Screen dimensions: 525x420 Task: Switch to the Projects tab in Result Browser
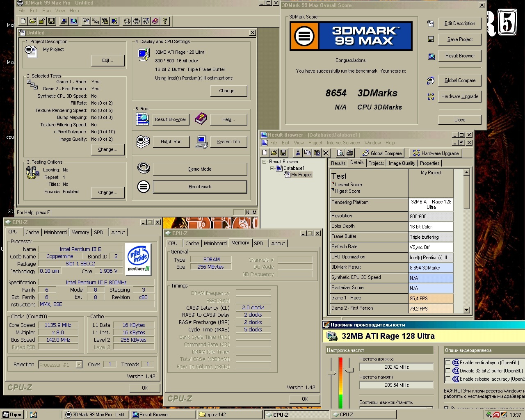pos(376,163)
